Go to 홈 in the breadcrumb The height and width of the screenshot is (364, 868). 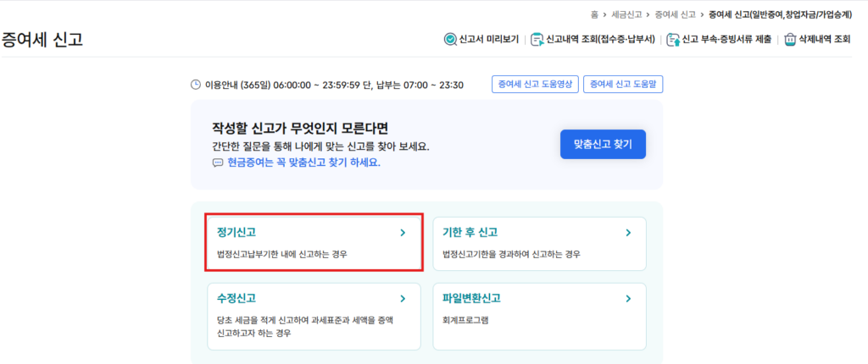click(594, 14)
